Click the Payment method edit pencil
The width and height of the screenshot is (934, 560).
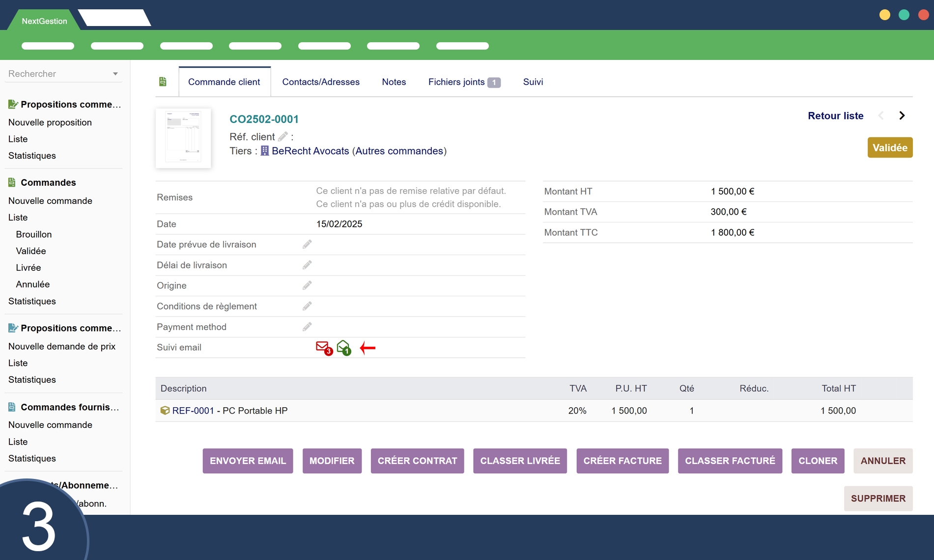(307, 327)
